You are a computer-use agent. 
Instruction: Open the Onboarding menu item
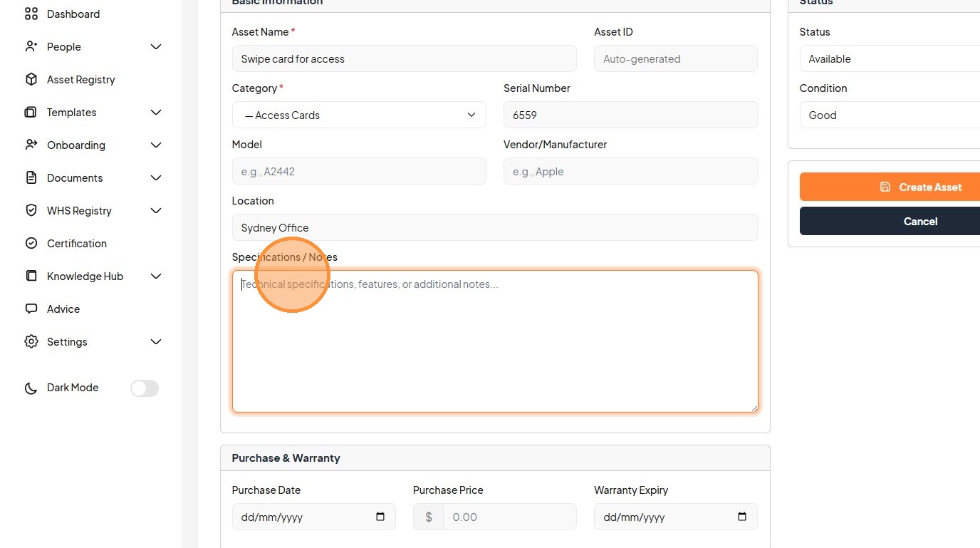coord(76,145)
